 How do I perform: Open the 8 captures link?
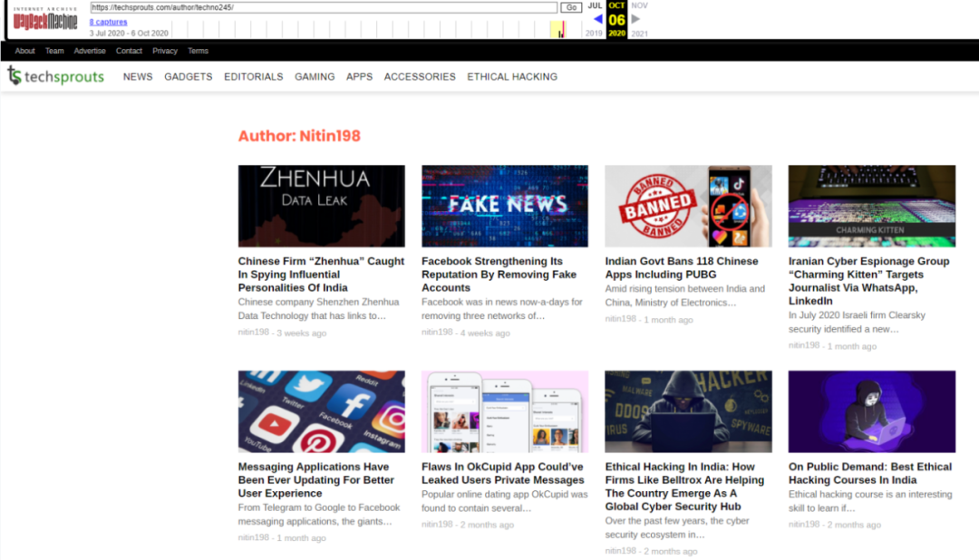point(108,22)
